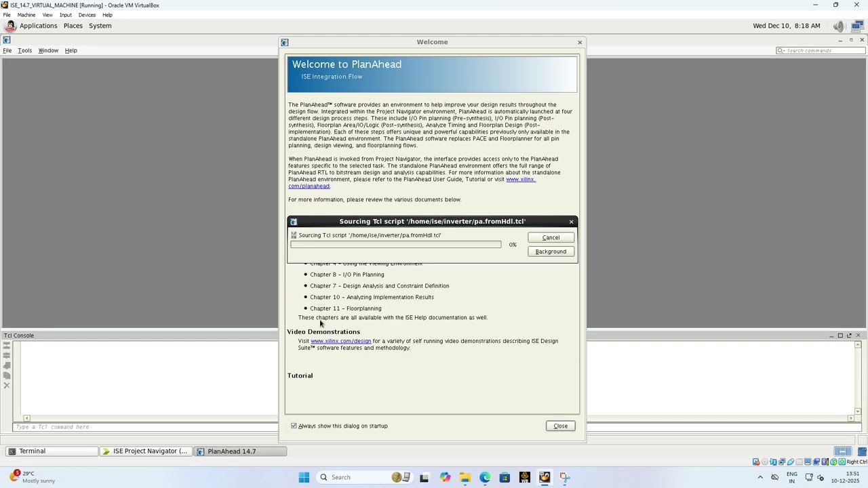
Task: Click Tcl Console scroll-right arrow
Action: [x=852, y=418]
